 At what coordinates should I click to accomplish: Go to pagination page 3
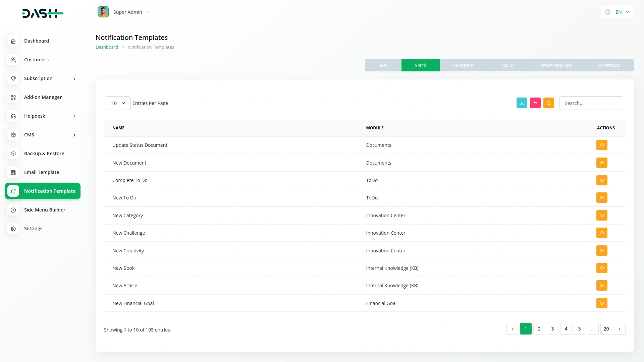(552, 329)
